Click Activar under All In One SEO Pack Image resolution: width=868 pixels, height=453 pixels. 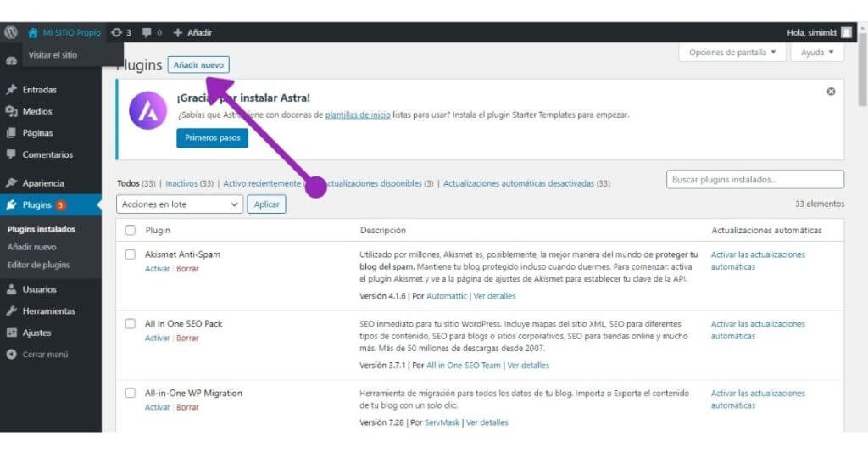(x=157, y=338)
